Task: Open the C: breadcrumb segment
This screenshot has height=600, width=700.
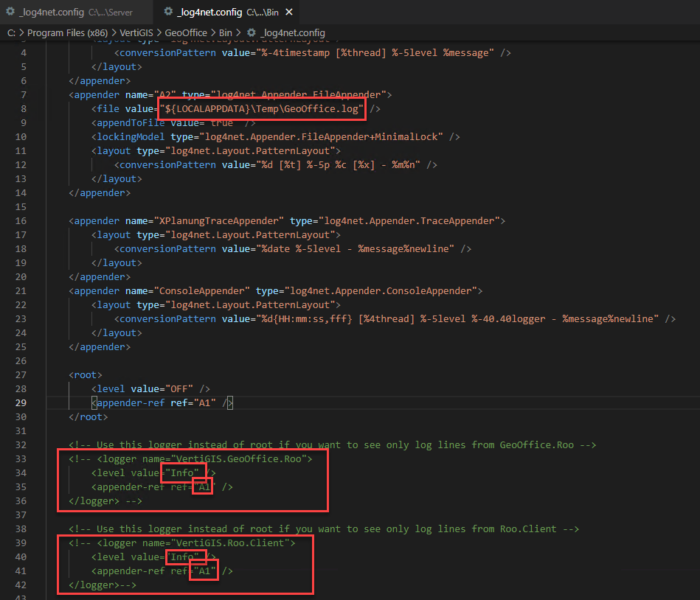Action: (11, 32)
